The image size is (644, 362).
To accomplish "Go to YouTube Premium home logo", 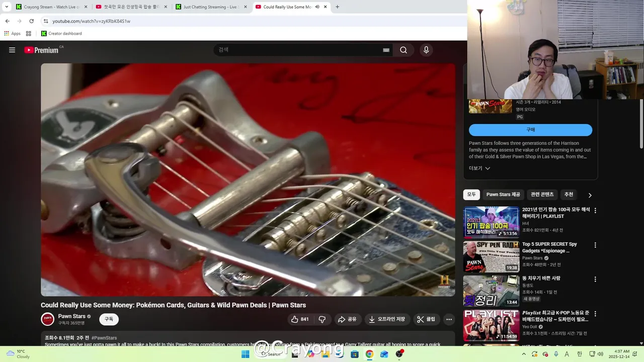I will (41, 50).
